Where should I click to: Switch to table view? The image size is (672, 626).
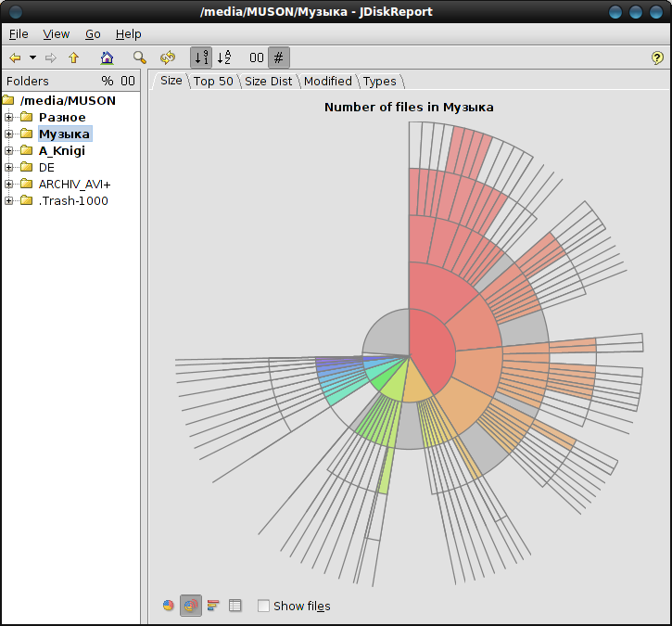pos(235,606)
